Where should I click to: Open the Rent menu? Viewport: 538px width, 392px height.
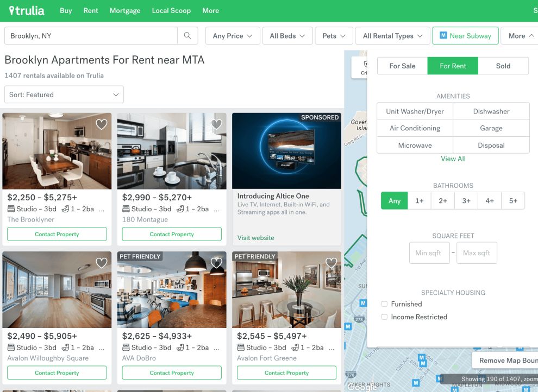pyautogui.click(x=91, y=11)
